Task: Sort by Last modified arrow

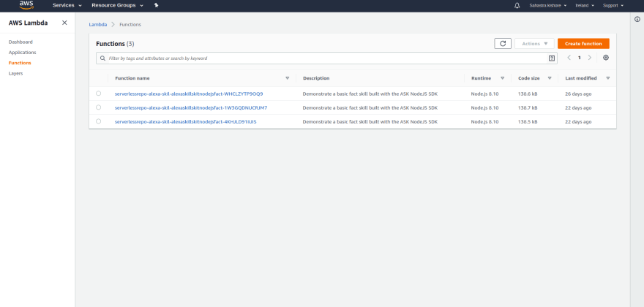Action: click(608, 78)
